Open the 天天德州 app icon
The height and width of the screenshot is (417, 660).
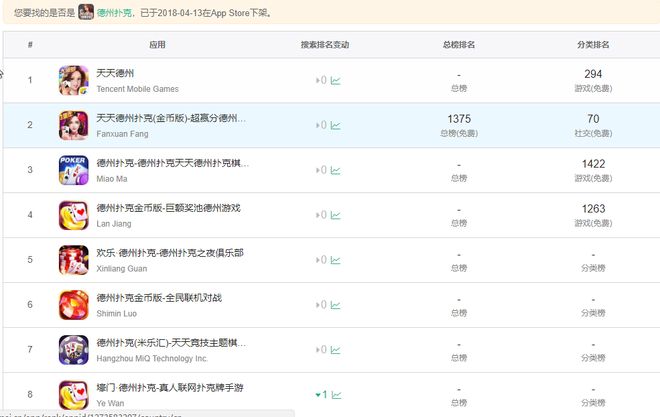point(74,80)
